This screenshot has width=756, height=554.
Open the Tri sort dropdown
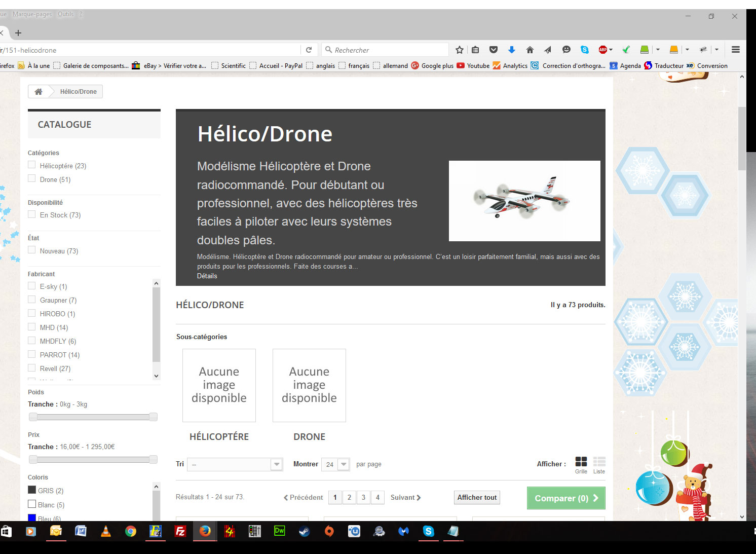235,464
